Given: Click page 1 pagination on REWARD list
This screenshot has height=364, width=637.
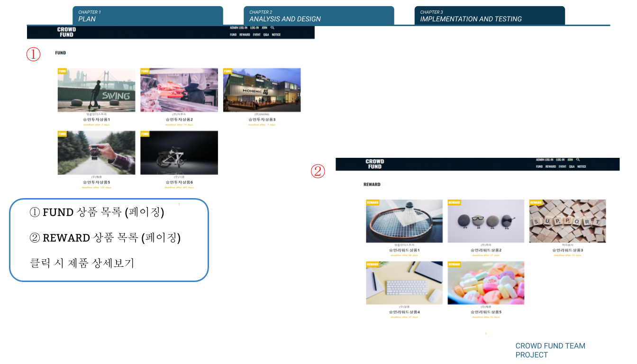Looking at the screenshot, I should point(486,334).
